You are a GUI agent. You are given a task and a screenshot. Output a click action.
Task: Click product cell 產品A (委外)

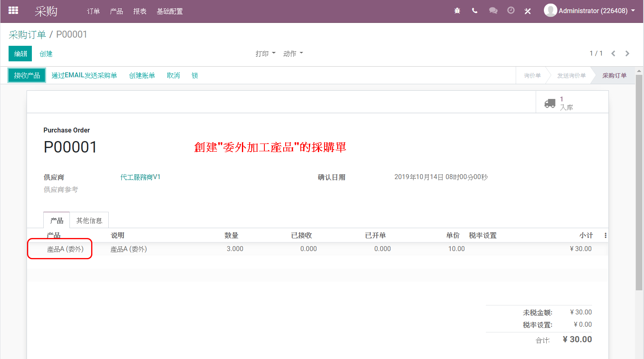pyautogui.click(x=65, y=249)
